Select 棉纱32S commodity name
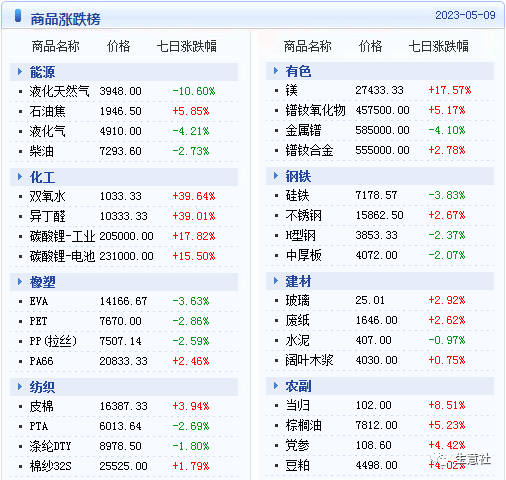Image resolution: width=506 pixels, height=480 pixels. (50, 466)
